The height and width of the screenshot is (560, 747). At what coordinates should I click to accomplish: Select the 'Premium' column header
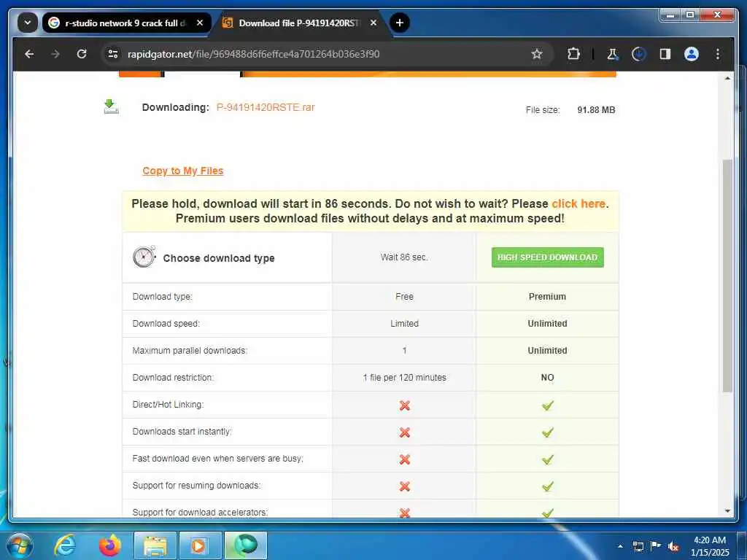tap(547, 296)
